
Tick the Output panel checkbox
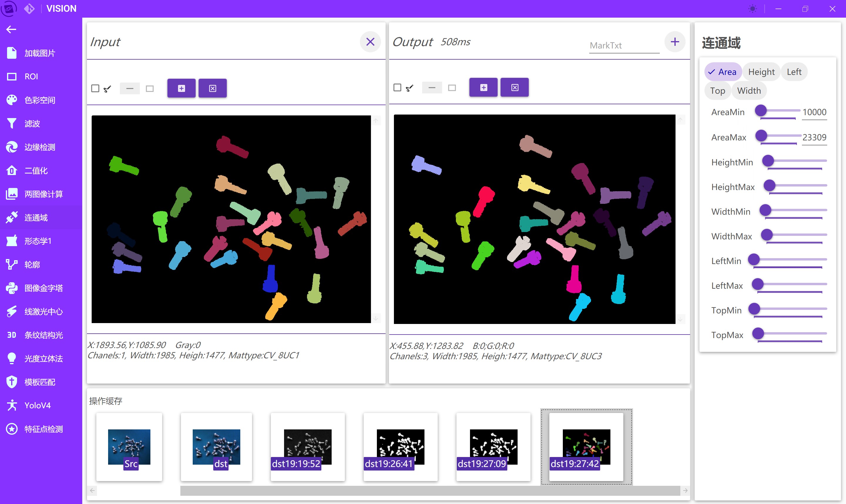tap(397, 88)
